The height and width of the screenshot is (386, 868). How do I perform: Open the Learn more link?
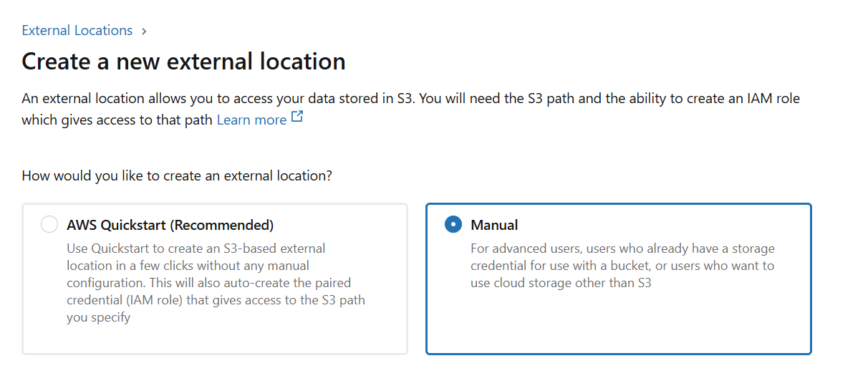(x=251, y=120)
